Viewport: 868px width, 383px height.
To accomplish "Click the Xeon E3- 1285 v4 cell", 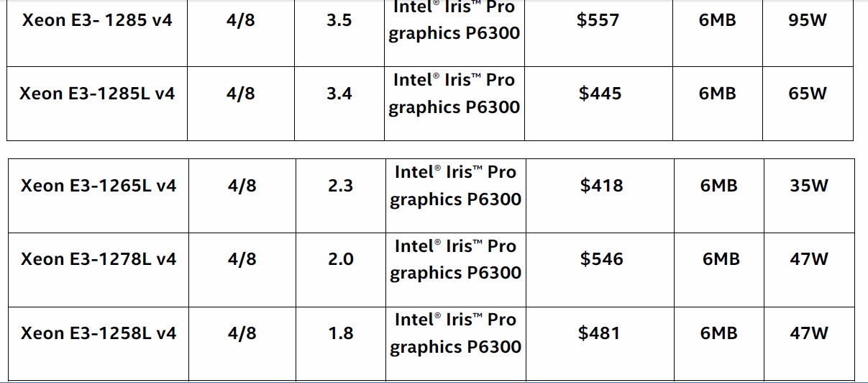I will point(97,20).
